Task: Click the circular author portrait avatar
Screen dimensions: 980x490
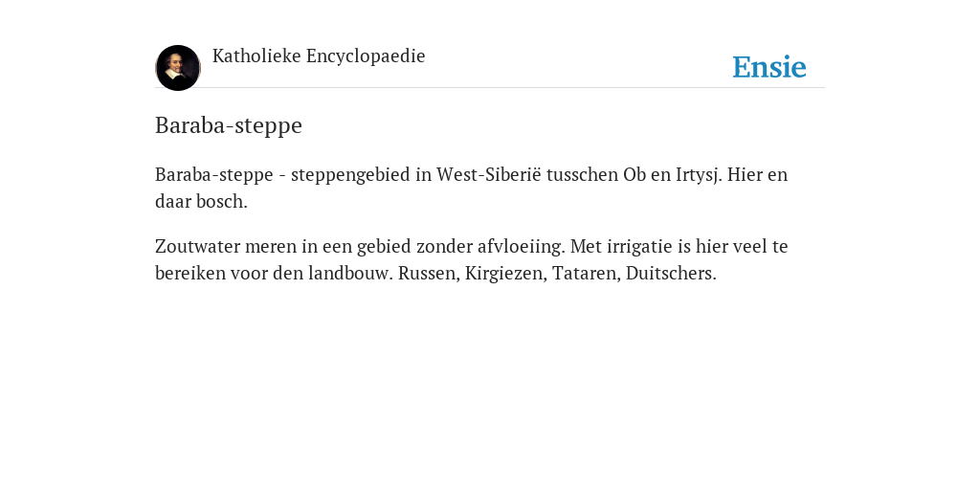Action: pyautogui.click(x=178, y=68)
